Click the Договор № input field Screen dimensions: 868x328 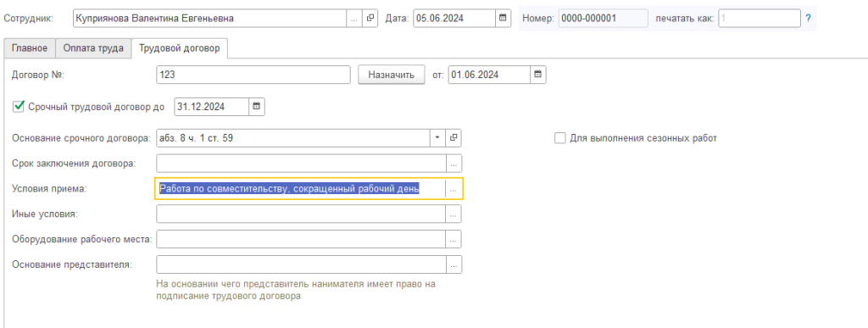253,75
